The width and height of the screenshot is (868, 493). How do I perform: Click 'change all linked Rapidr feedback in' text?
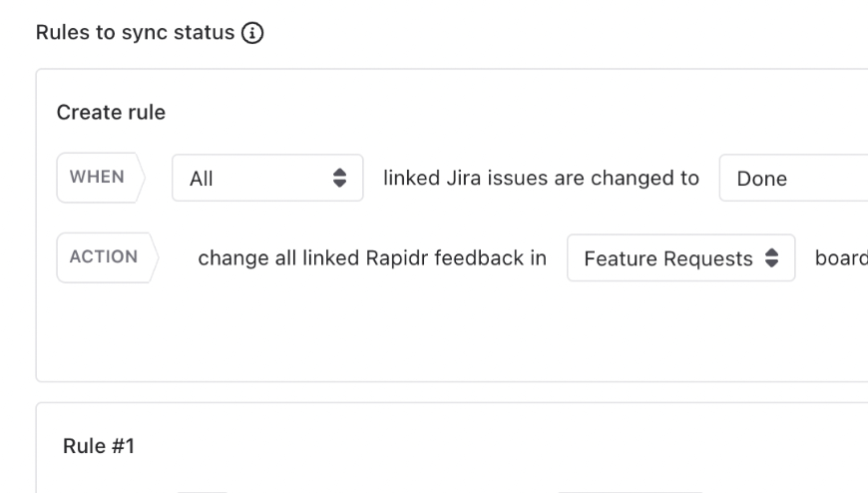[x=372, y=257]
